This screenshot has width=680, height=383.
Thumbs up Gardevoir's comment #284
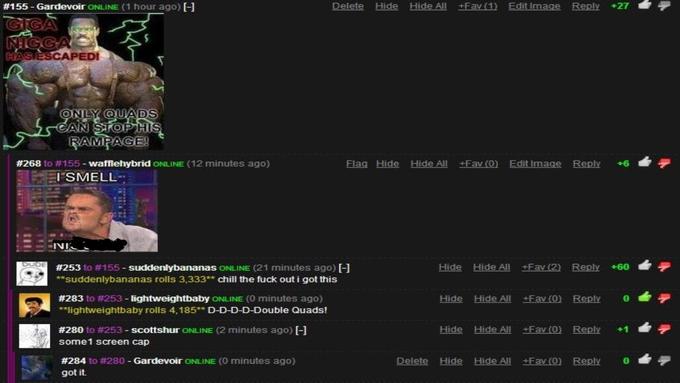tap(644, 360)
